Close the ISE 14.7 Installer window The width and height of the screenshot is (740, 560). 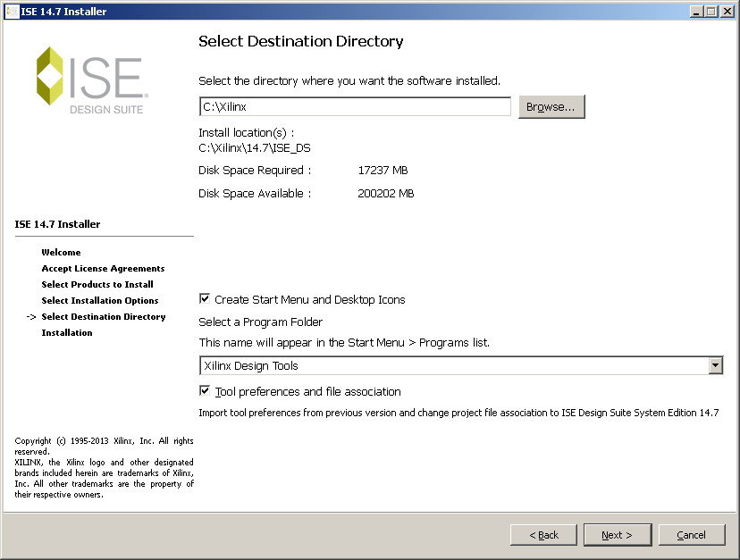click(x=727, y=12)
